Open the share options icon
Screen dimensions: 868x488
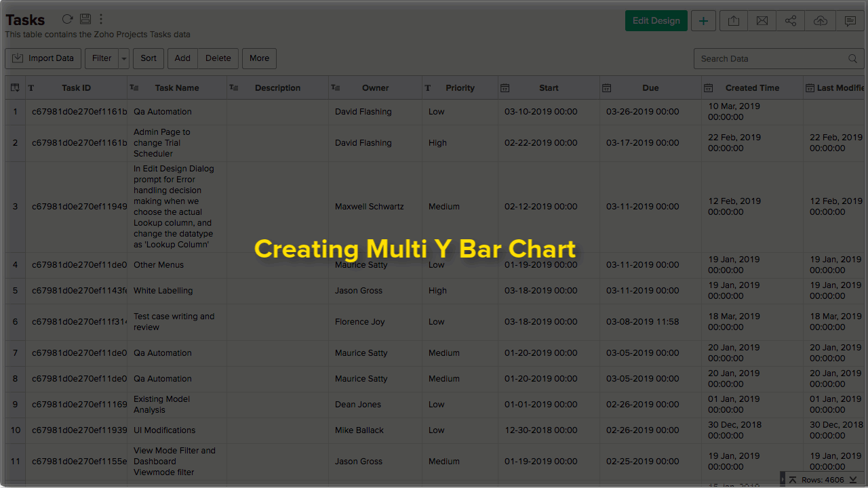click(790, 20)
